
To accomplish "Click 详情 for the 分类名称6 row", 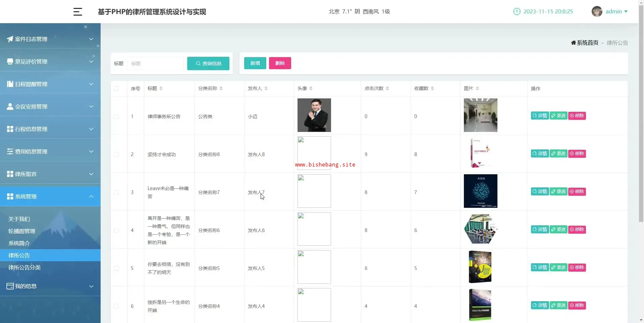I will [540, 229].
